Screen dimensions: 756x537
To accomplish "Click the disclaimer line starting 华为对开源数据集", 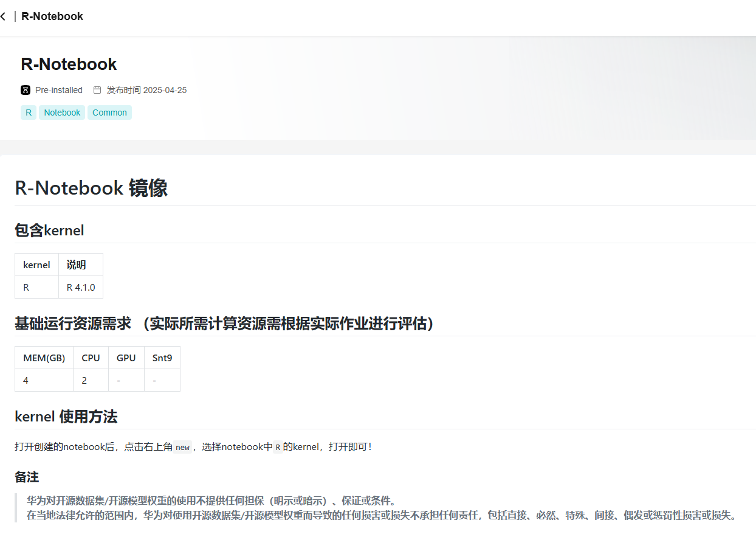I will coord(211,501).
